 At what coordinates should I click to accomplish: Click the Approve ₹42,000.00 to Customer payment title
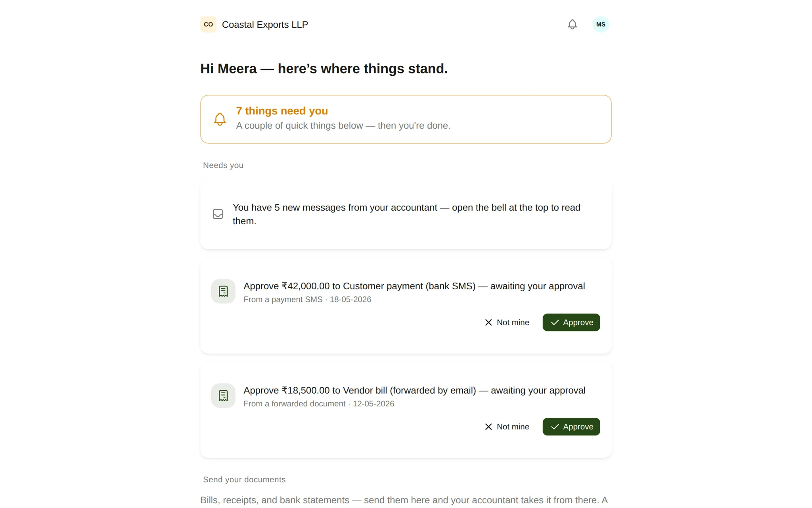coord(414,286)
